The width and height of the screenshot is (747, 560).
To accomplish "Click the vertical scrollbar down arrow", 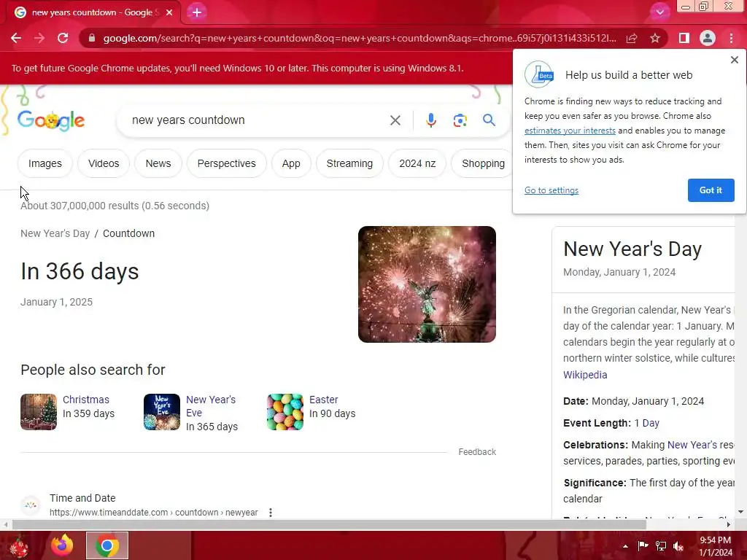I will 740,512.
